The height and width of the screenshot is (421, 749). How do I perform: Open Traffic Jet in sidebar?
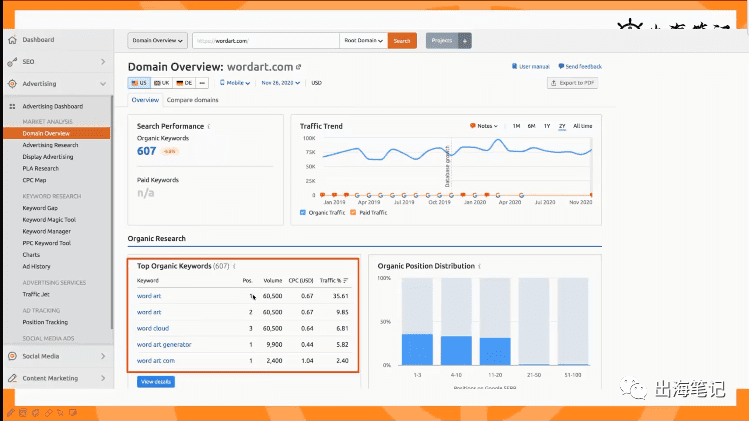pos(36,294)
